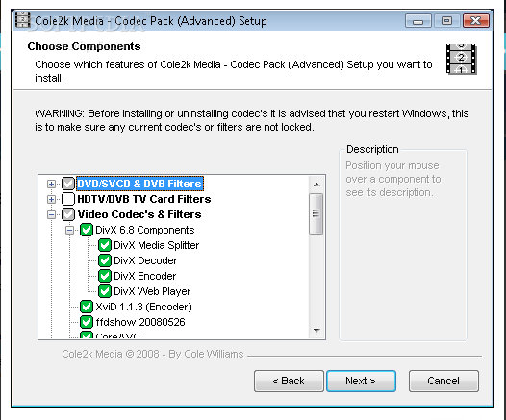Uncheck DivX Media Splitter

pyautogui.click(x=105, y=245)
